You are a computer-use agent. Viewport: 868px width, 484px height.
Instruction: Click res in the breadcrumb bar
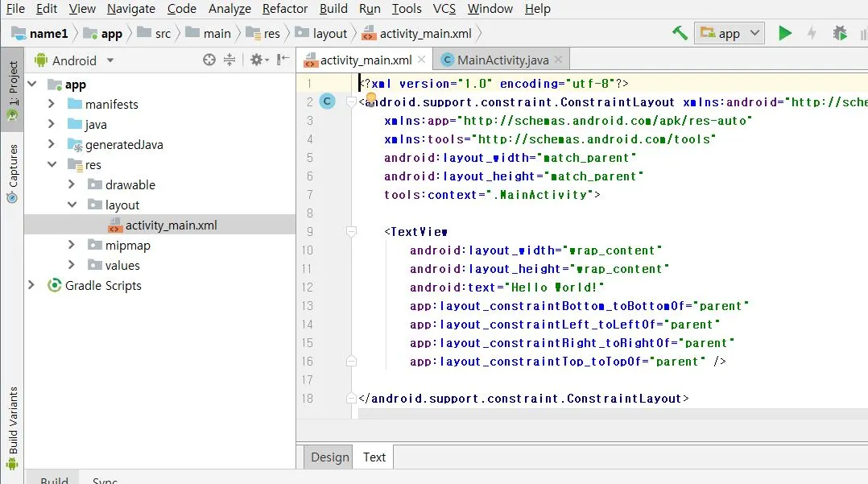pyautogui.click(x=263, y=33)
